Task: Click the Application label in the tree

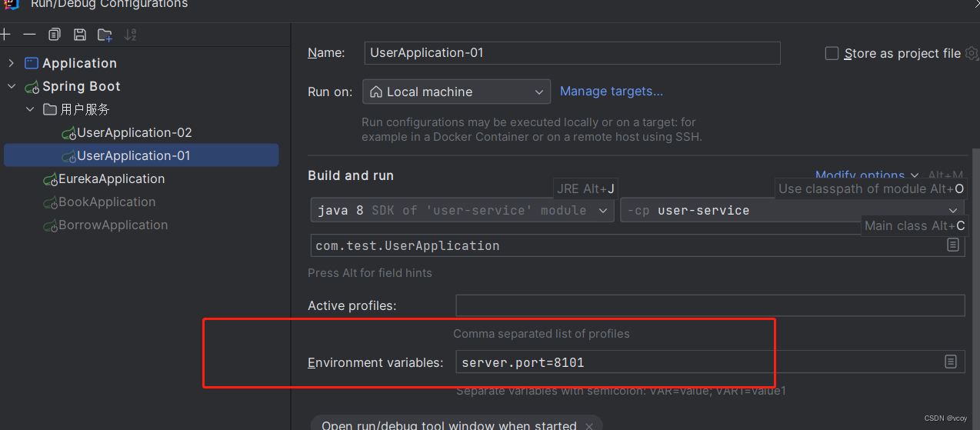Action: pos(79,63)
